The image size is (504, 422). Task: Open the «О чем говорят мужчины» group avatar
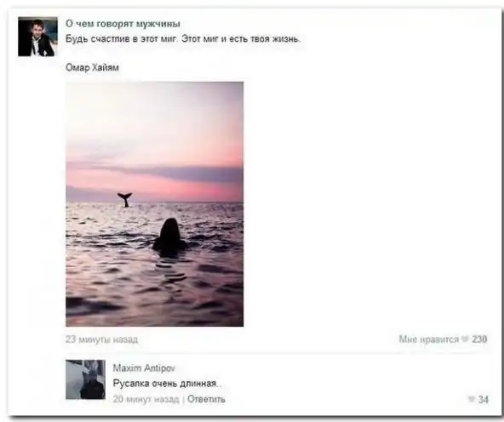(x=37, y=37)
